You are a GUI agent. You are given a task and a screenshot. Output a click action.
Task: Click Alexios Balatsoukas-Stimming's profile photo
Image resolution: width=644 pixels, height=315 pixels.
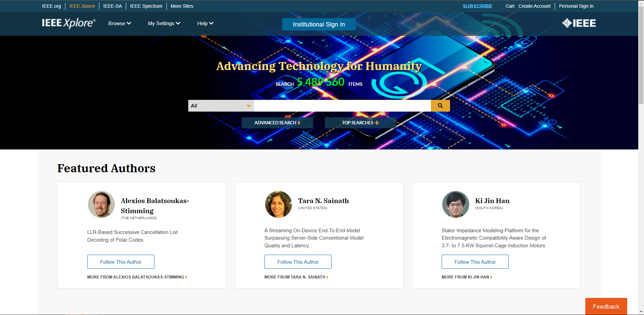101,204
